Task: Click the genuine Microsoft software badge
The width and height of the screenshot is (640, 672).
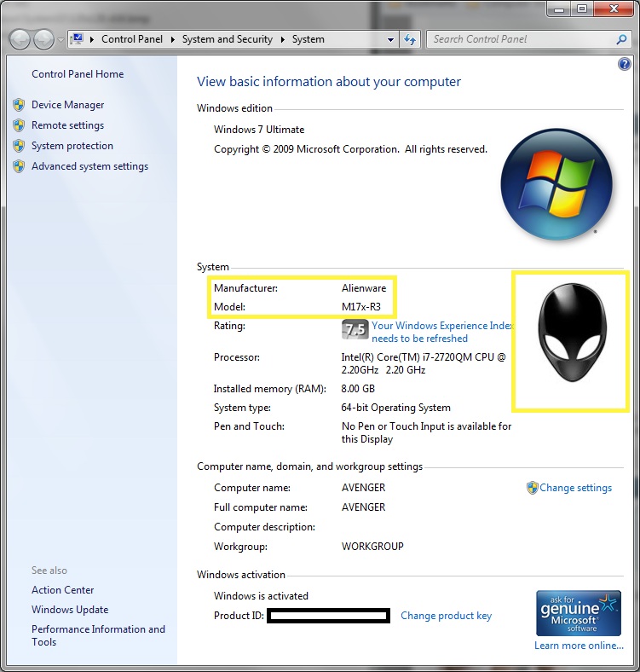Action: (x=579, y=613)
